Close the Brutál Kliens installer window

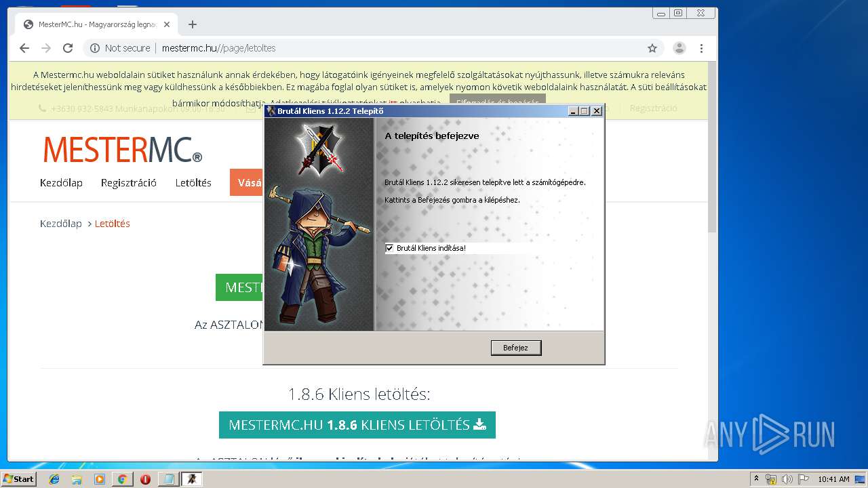(597, 111)
